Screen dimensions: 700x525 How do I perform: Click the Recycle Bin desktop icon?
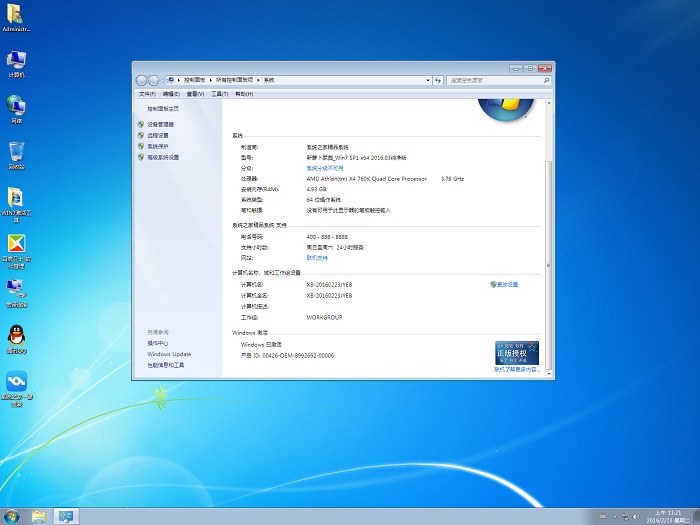tap(16, 152)
